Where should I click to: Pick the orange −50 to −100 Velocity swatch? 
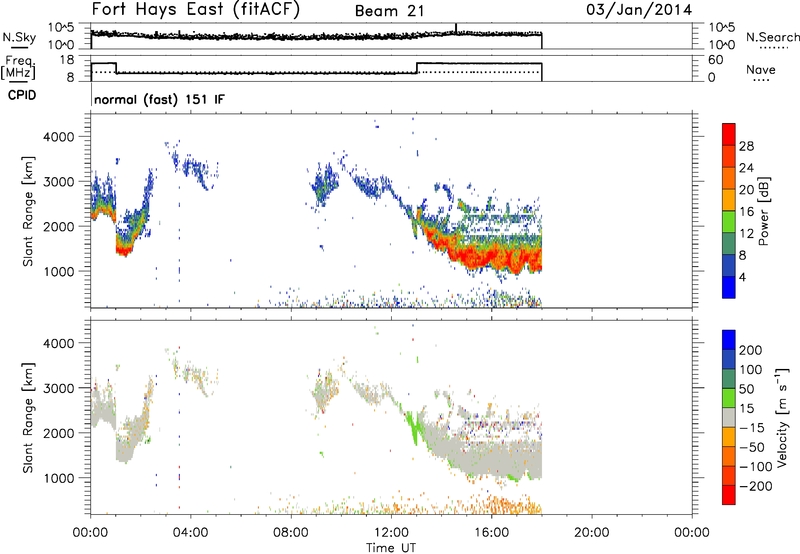coord(729,456)
